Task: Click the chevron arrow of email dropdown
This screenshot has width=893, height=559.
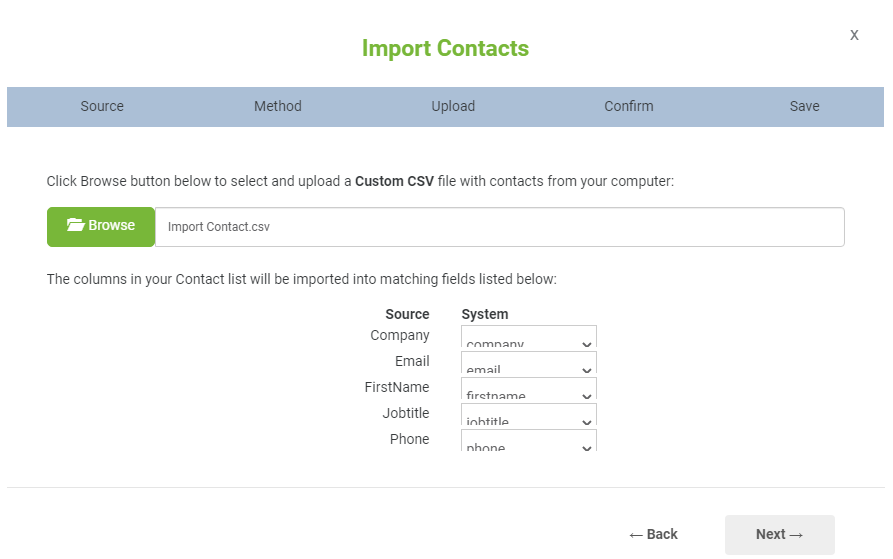Action: (587, 370)
